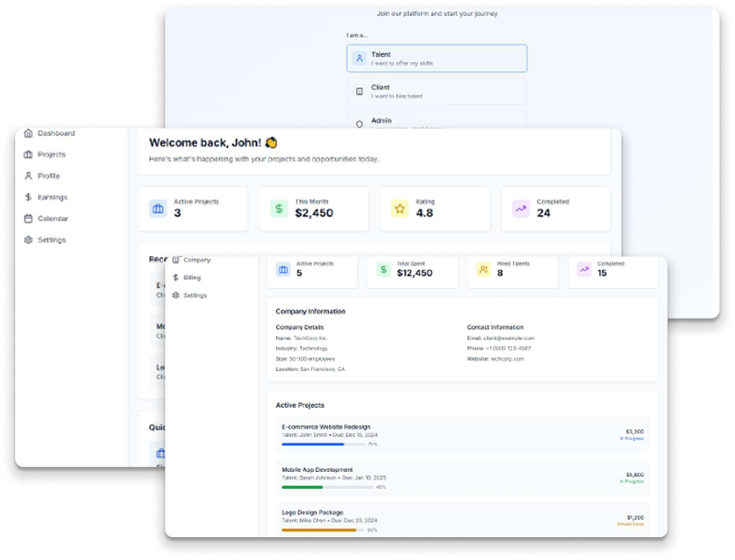Click the Earnings dollar icon in sidebar

click(x=29, y=197)
